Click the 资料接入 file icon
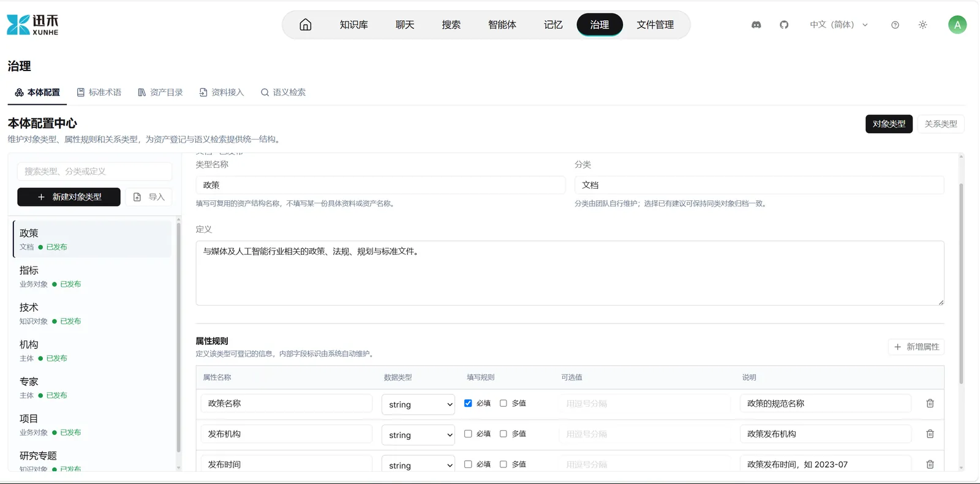Screen dimensions: 980x484 203,93
